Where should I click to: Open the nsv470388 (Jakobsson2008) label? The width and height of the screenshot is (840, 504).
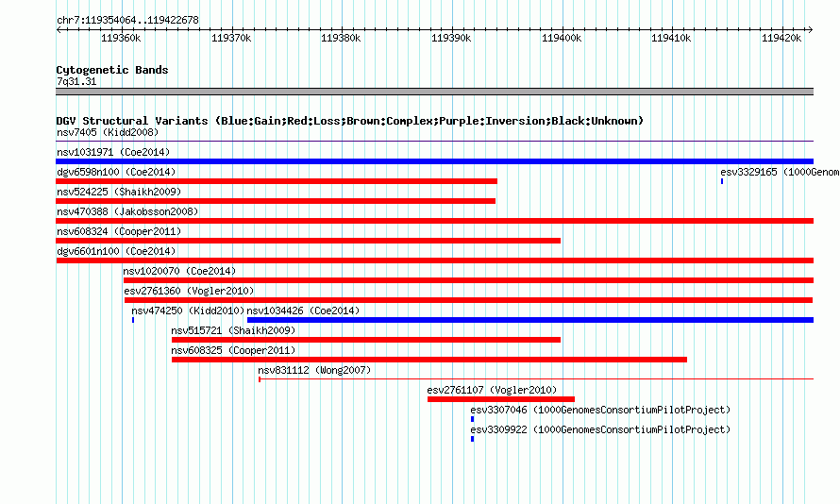point(127,211)
